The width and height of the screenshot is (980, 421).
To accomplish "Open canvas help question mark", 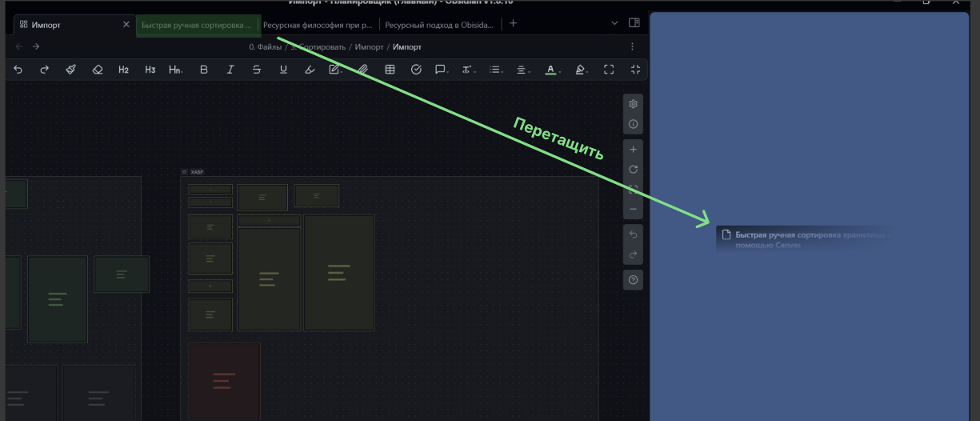I will (x=633, y=280).
